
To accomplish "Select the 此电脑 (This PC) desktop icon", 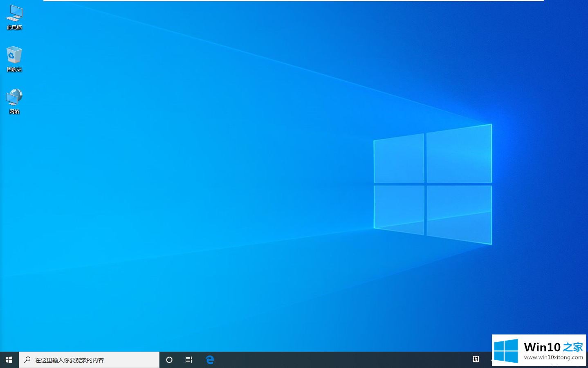I will pos(14,13).
